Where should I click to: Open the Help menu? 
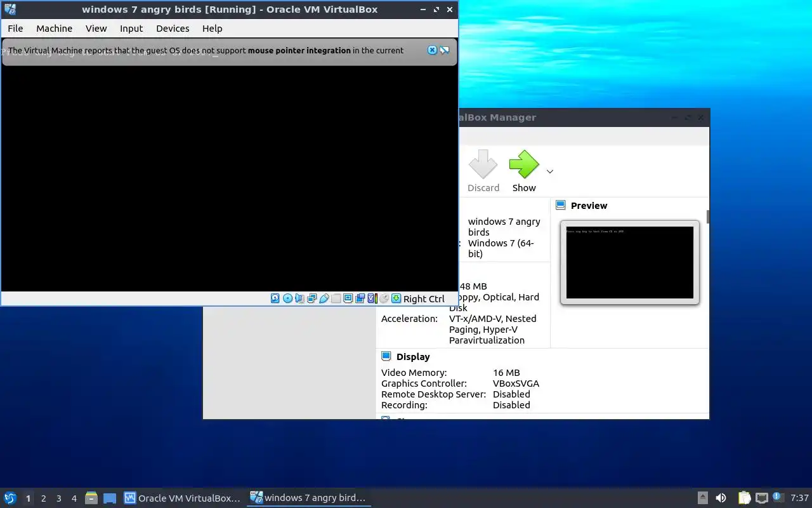click(x=212, y=29)
